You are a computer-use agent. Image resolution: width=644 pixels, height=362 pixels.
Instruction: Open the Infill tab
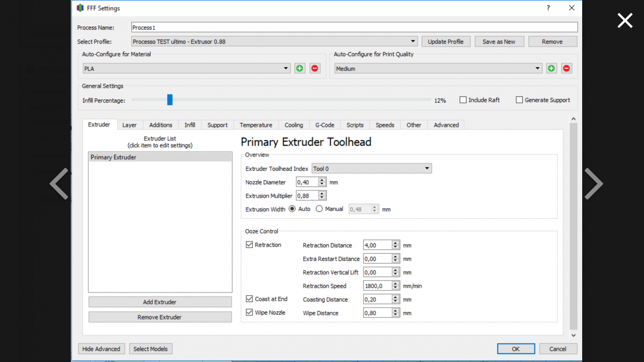(x=190, y=125)
